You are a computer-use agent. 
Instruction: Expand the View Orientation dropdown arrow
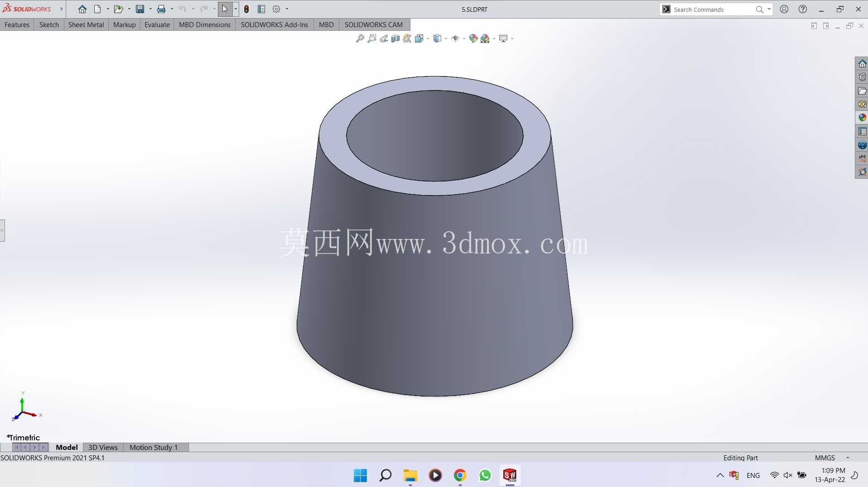point(428,38)
